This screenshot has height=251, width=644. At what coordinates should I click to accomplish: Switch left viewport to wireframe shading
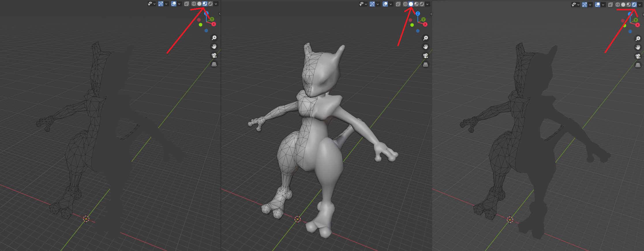click(194, 4)
